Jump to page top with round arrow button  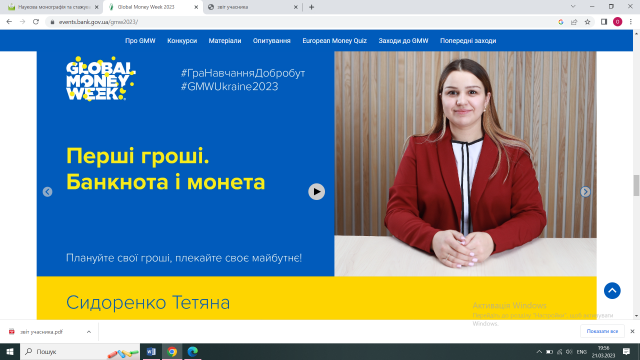[x=612, y=291]
